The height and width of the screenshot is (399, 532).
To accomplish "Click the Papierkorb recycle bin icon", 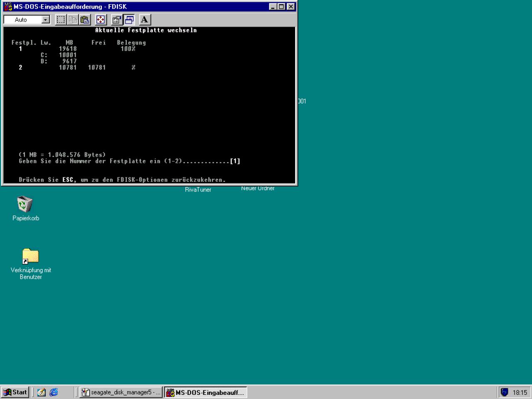I will 25,204.
